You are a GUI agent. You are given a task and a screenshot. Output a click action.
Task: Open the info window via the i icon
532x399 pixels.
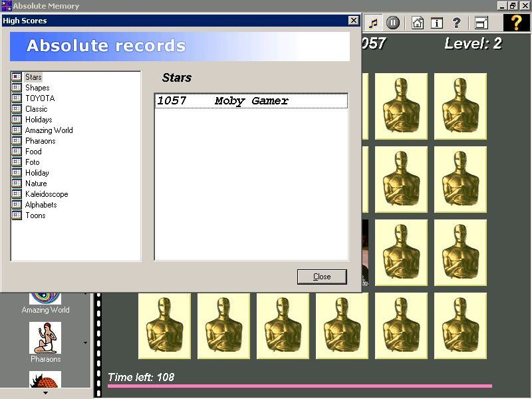pos(436,22)
